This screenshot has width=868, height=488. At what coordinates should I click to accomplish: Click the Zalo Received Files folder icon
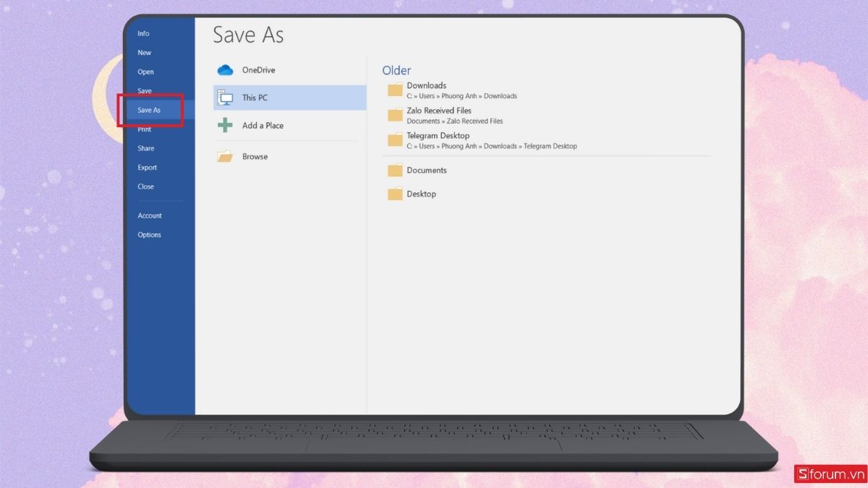coord(395,115)
